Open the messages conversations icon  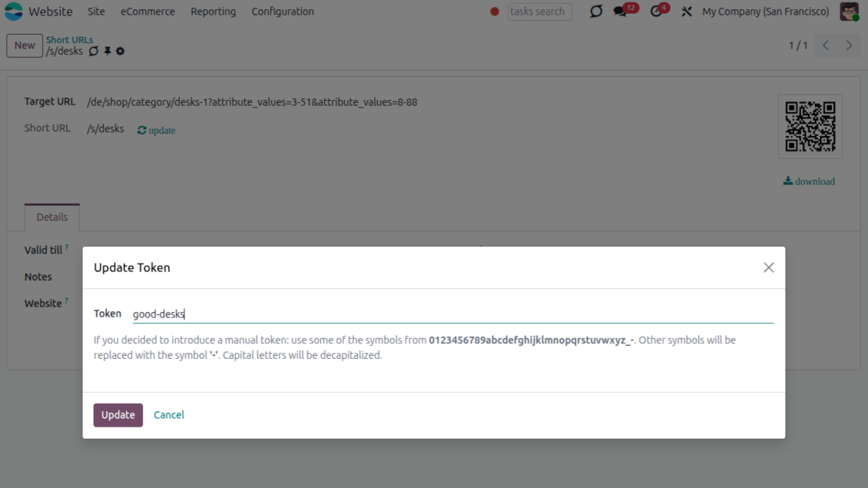[621, 12]
